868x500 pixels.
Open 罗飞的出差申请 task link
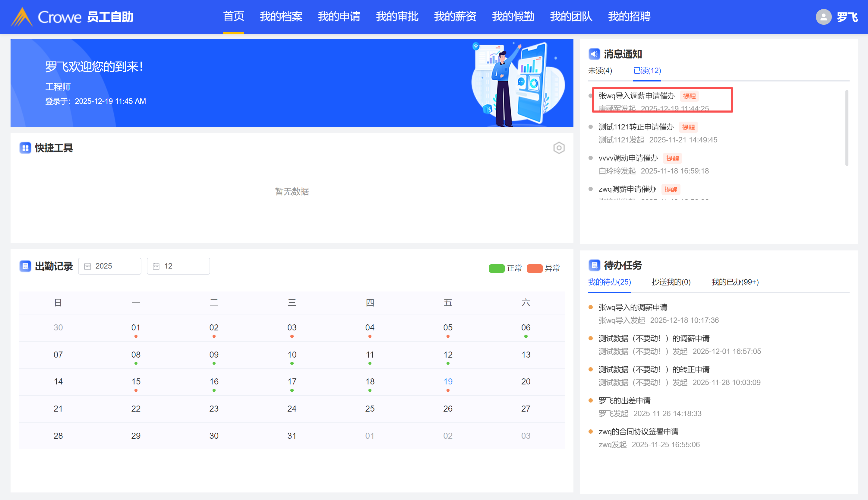pyautogui.click(x=624, y=400)
